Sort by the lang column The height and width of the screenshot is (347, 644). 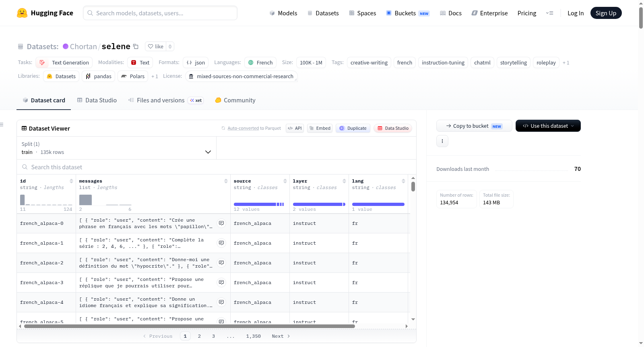click(x=403, y=181)
